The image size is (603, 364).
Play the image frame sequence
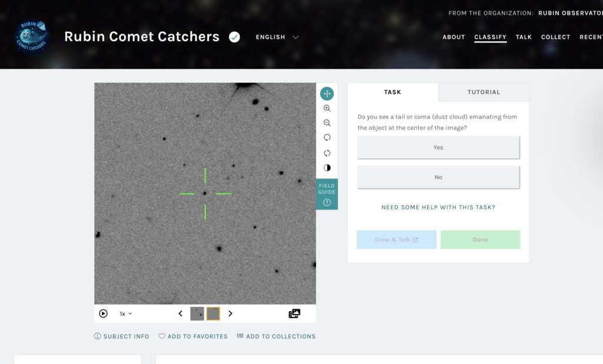click(x=104, y=313)
